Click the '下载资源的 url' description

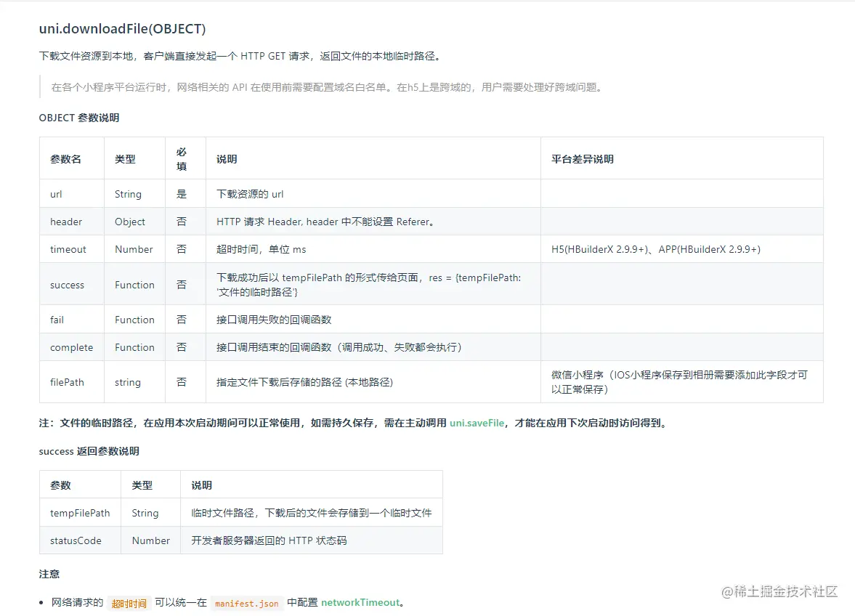pyautogui.click(x=250, y=194)
